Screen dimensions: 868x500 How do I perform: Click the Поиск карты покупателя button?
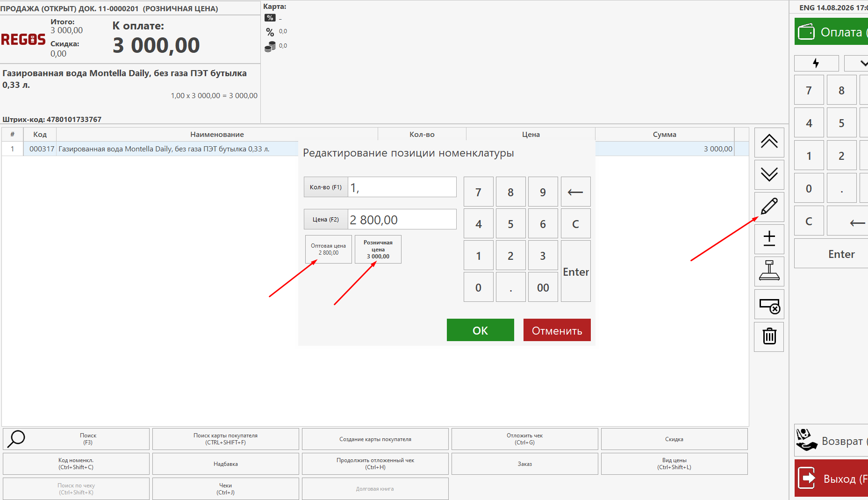pos(225,439)
